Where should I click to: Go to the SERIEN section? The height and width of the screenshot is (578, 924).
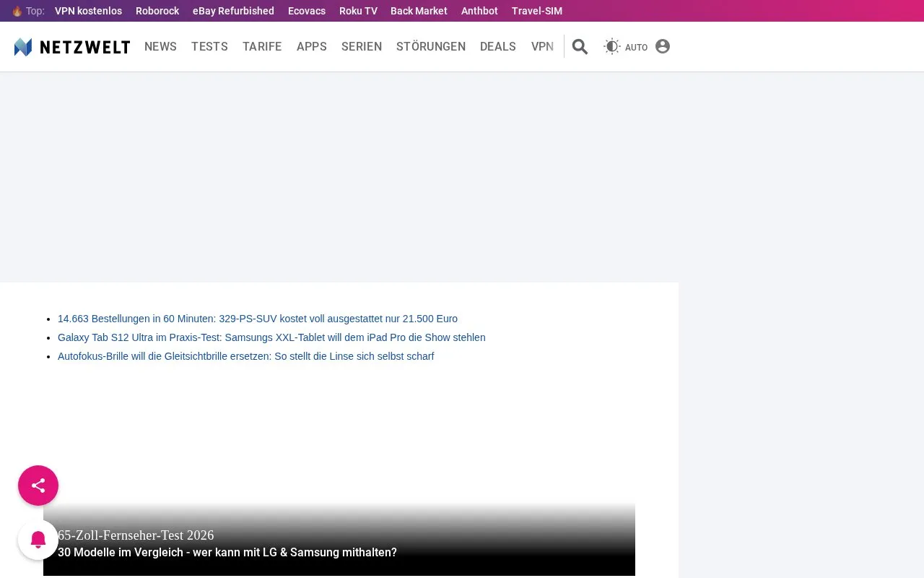pyautogui.click(x=362, y=47)
